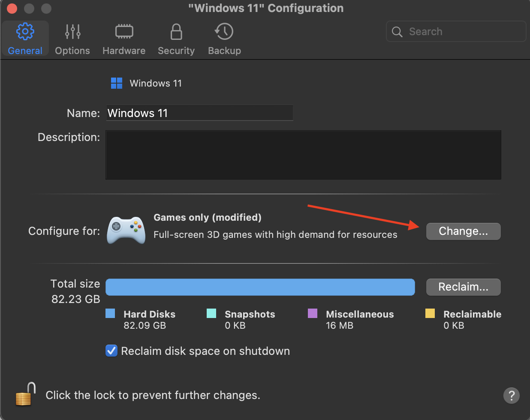Click the Windows 11 logo icon
530x420 pixels.
[x=117, y=83]
